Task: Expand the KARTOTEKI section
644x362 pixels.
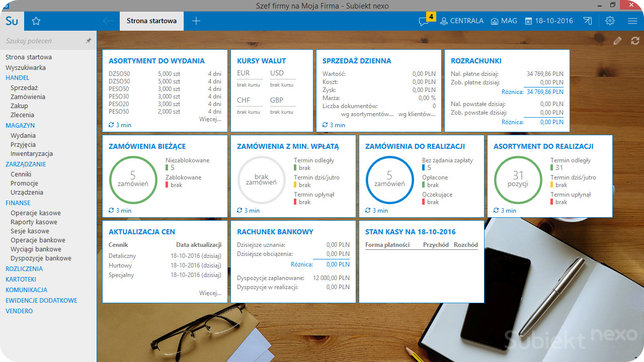Action: pyautogui.click(x=21, y=279)
